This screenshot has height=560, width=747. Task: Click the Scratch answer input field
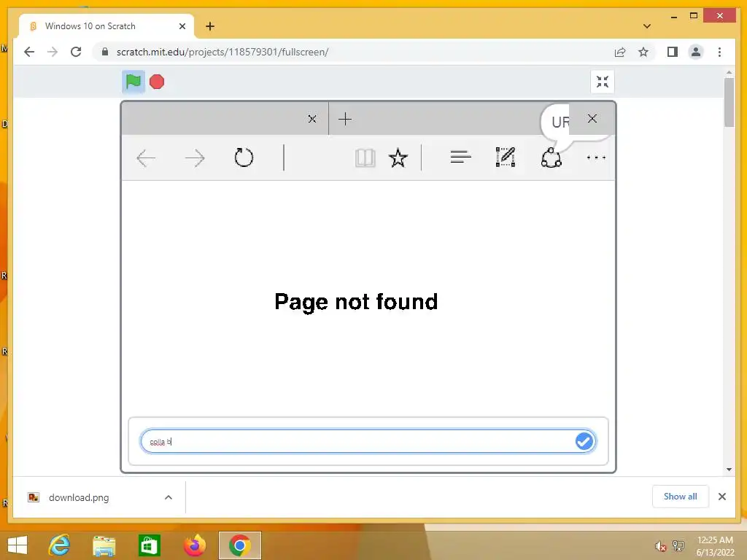coord(368,441)
